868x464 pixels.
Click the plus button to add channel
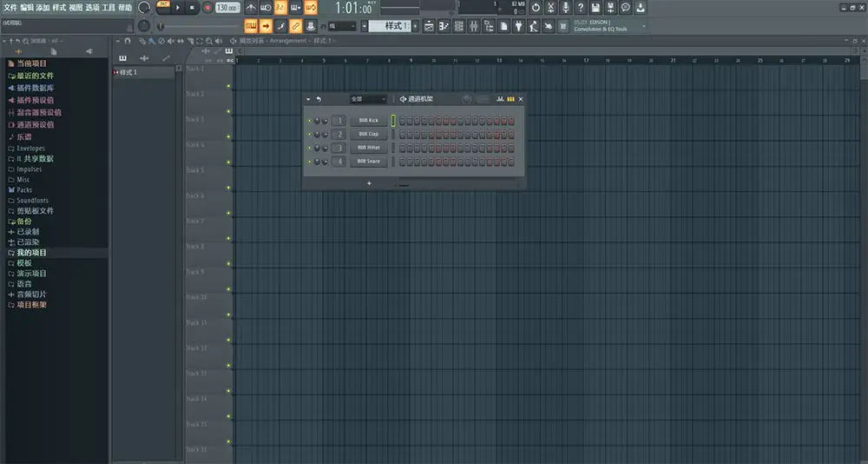point(369,183)
